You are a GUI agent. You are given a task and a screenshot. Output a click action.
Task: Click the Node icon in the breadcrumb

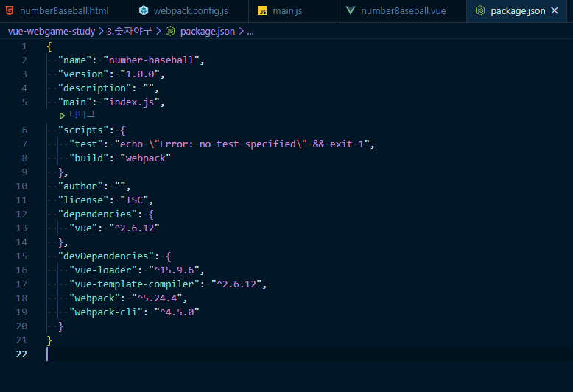(170, 32)
